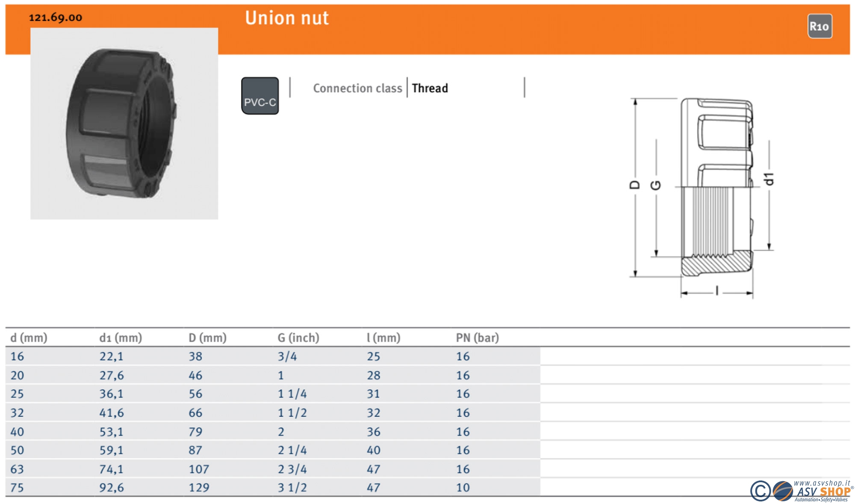Select thread size 3 1/2
Screen dimensions: 855x504
click(292, 488)
